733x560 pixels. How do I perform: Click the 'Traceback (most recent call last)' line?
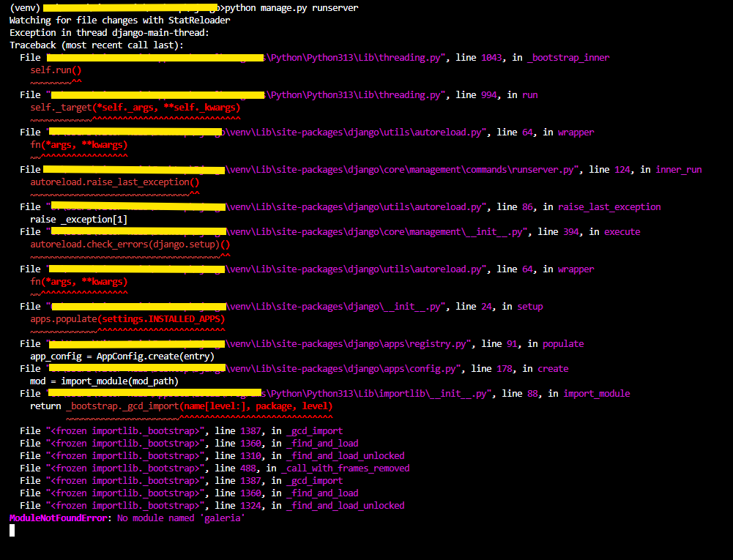(x=97, y=45)
